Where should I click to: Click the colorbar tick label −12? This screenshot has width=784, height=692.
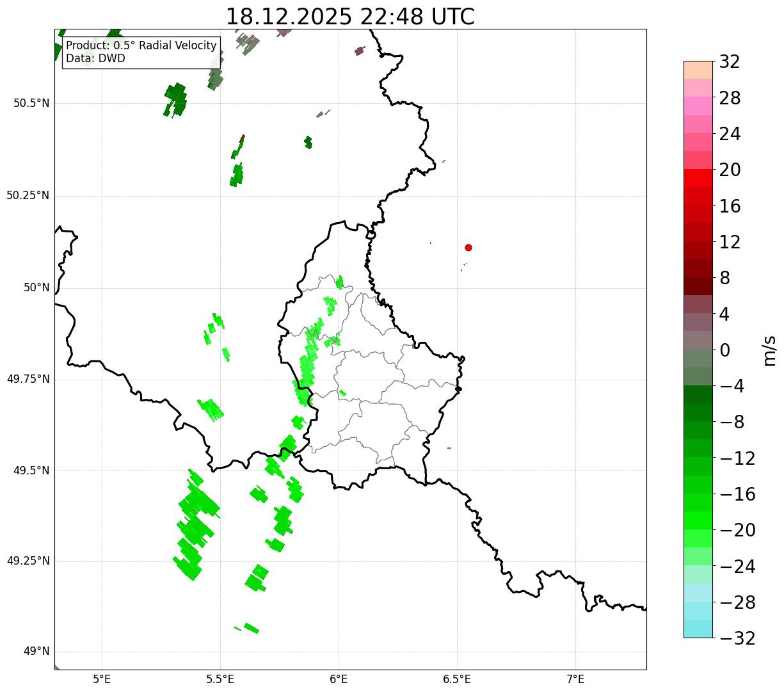click(737, 458)
